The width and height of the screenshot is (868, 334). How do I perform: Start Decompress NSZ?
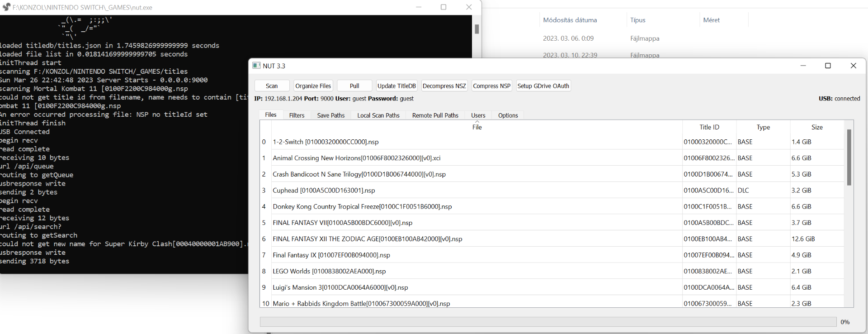[444, 86]
